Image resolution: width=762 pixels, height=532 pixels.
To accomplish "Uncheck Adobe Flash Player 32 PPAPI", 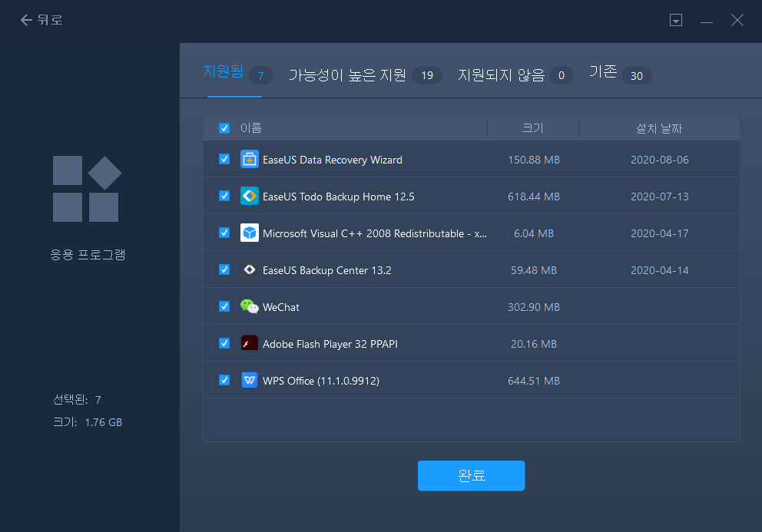I will [224, 343].
